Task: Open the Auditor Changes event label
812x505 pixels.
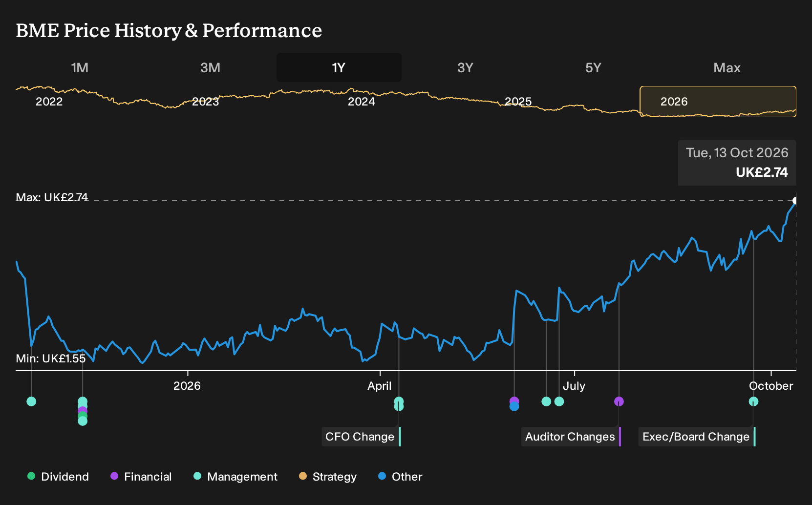Action: click(x=571, y=437)
